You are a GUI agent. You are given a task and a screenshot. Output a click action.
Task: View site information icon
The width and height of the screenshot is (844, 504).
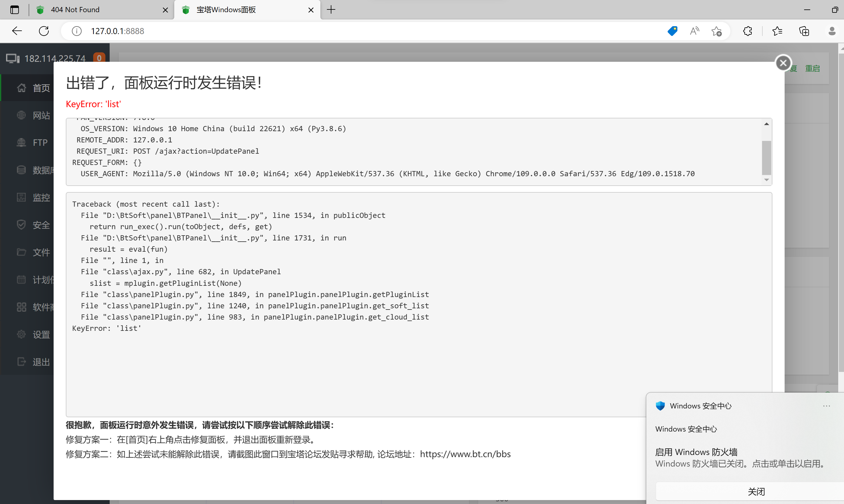pos(77,31)
